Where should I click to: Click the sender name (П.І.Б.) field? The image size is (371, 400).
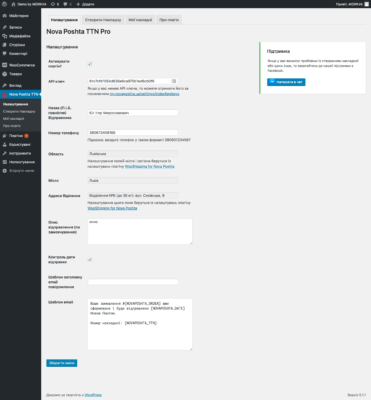click(x=133, y=113)
